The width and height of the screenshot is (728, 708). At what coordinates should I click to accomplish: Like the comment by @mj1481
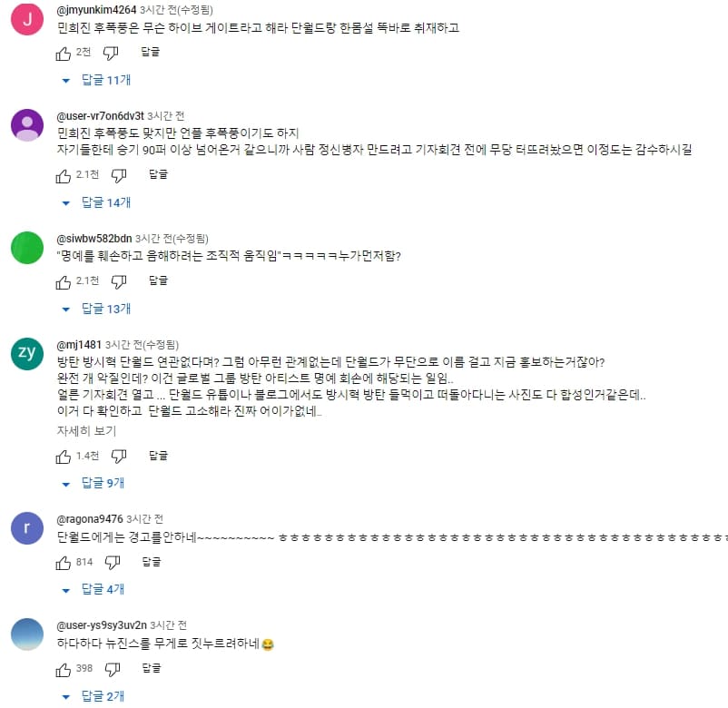[64, 457]
